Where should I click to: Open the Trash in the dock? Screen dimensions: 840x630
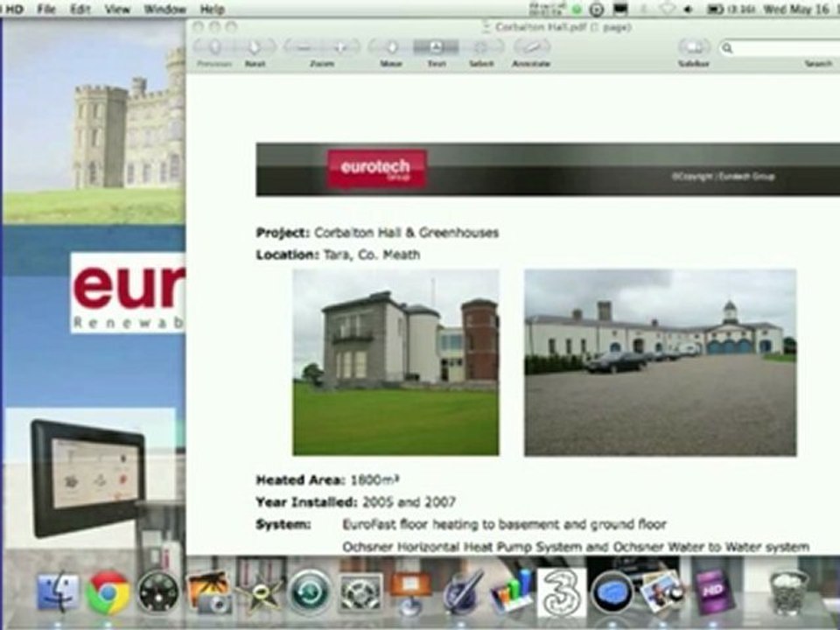click(x=788, y=592)
